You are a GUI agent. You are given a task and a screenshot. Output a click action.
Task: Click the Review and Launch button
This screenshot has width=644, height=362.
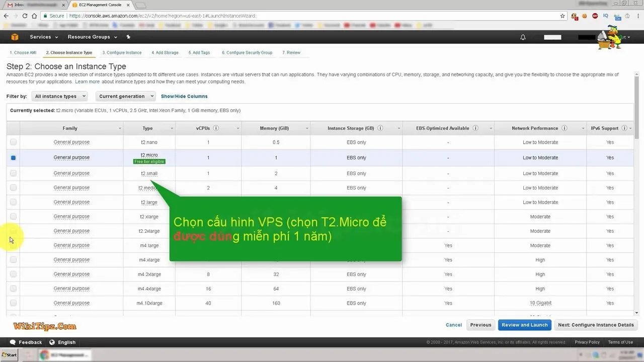click(x=525, y=325)
